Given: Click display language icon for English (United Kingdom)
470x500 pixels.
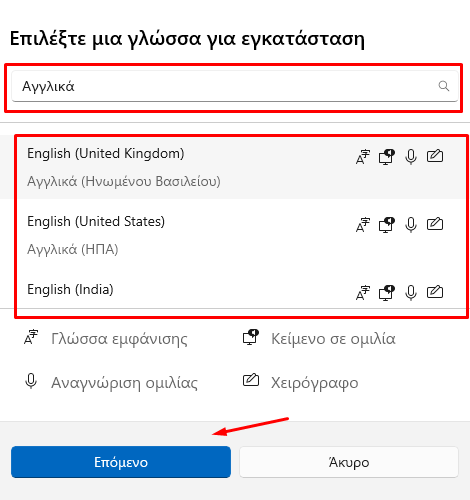Looking at the screenshot, I should tap(363, 157).
